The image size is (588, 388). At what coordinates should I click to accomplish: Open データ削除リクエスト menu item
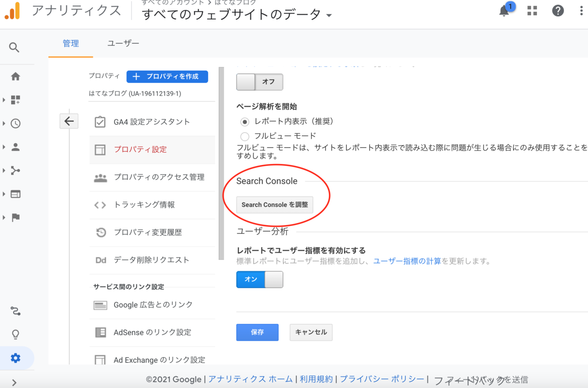152,260
